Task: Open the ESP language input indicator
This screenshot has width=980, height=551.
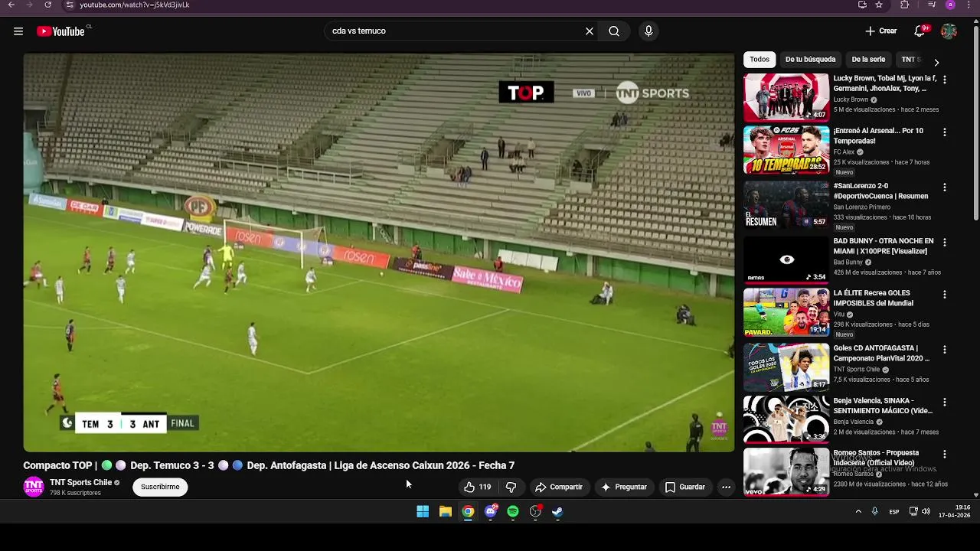Action: 894,511
